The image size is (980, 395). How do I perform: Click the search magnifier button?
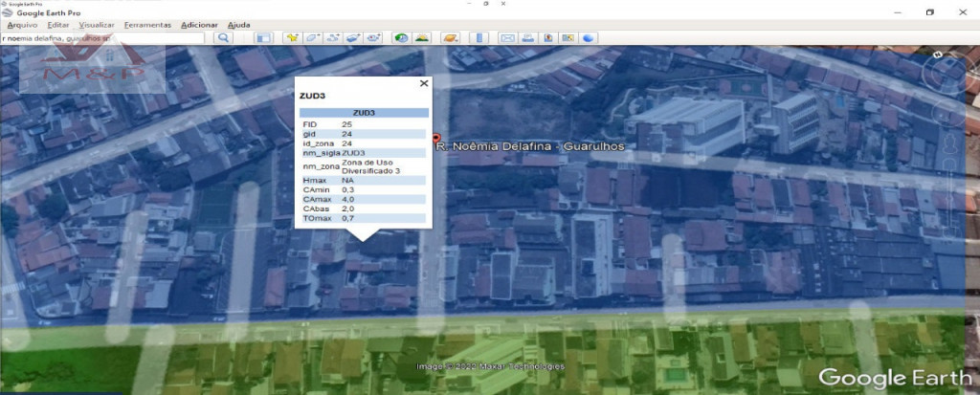pyautogui.click(x=223, y=37)
